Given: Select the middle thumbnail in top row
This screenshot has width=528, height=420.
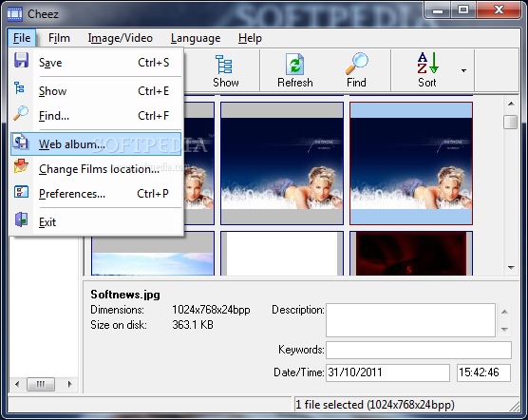Looking at the screenshot, I should tap(282, 163).
